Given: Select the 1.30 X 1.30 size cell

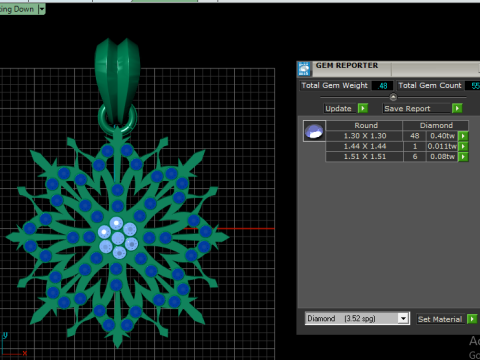Looking at the screenshot, I should 365,136.
